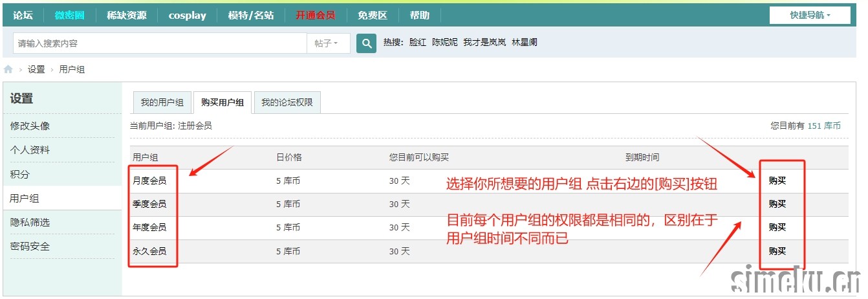Click the 您目前可以购买 column header
This screenshot has height=299, width=868.
pos(419,157)
